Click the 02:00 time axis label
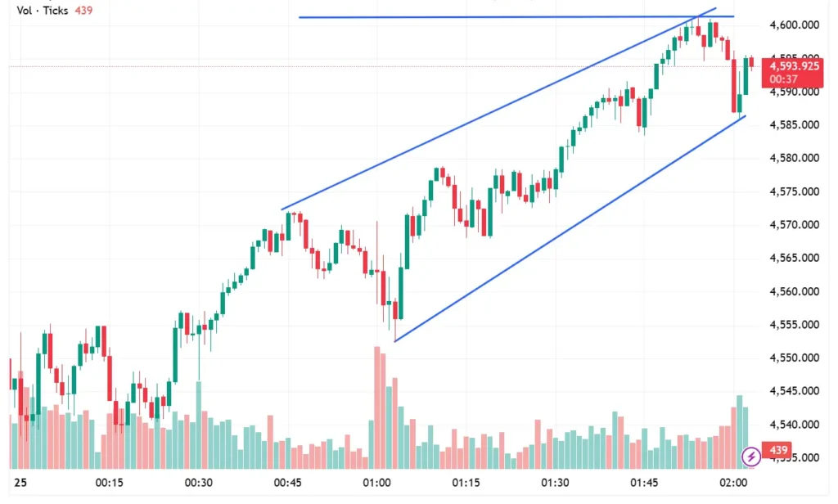Screen dimensions: 838x504 click(x=732, y=482)
